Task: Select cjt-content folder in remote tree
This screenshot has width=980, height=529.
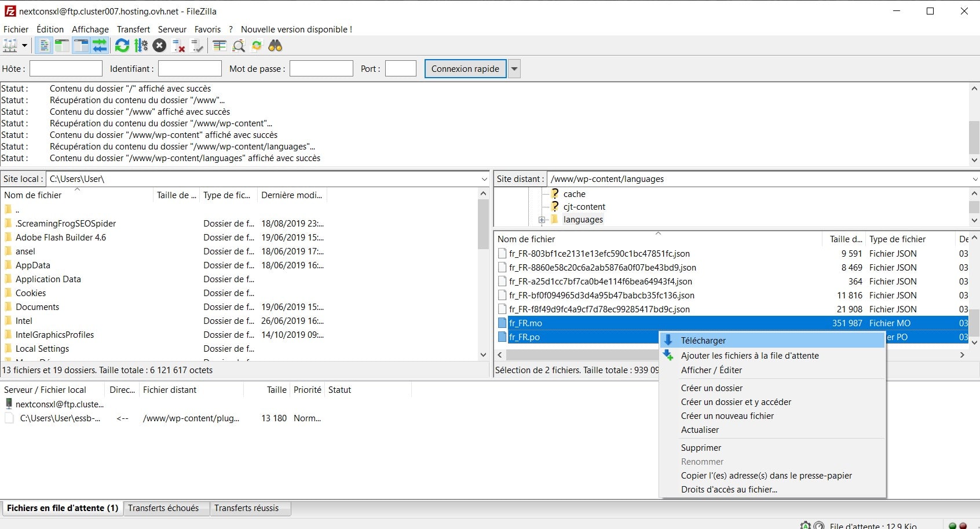Action: tap(584, 207)
